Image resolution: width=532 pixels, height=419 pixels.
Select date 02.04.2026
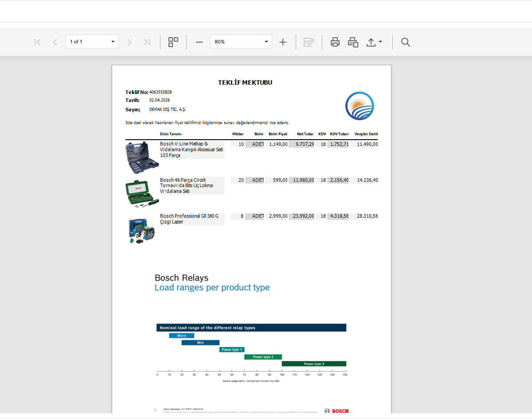160,100
